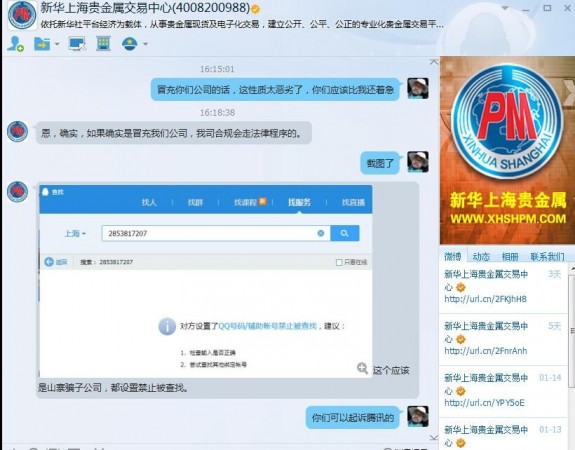The width and height of the screenshot is (575, 450).
Task: Click the title 新华上海贵金属交易中心(4008200988)
Action: click(145, 7)
